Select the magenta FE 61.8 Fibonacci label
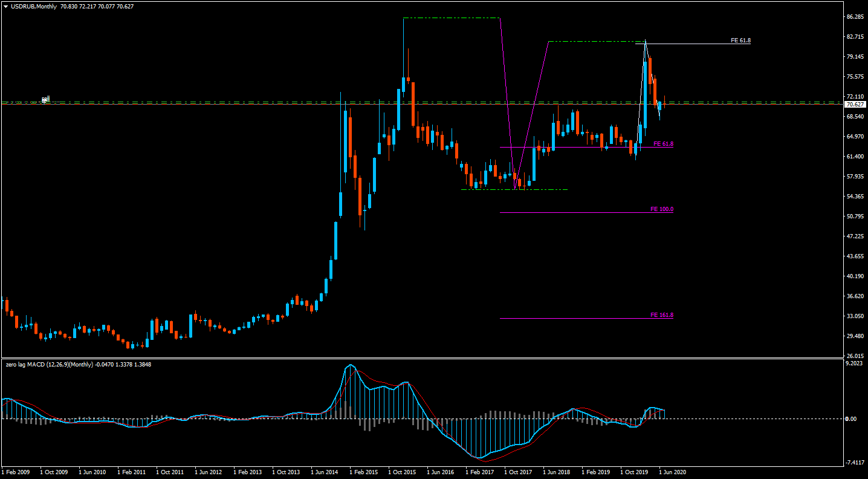This screenshot has height=479, width=868. pyautogui.click(x=663, y=144)
